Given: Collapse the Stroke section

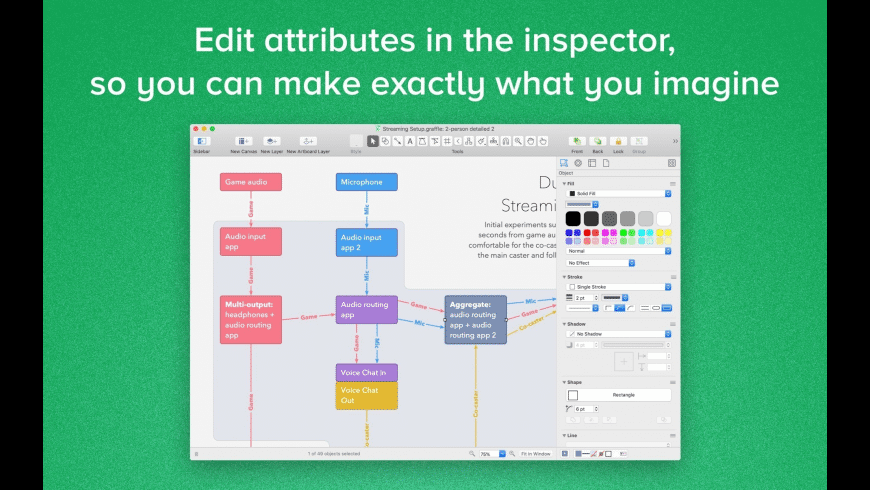Looking at the screenshot, I should pos(564,277).
